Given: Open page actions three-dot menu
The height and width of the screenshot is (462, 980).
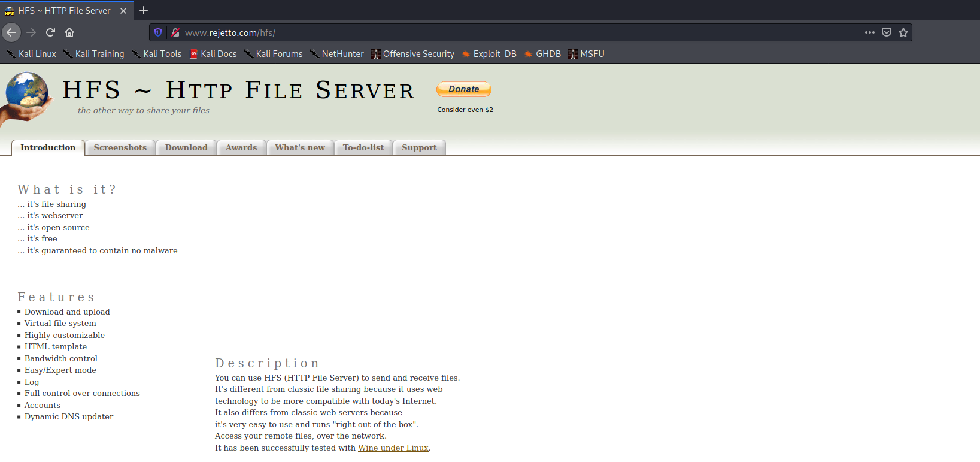Looking at the screenshot, I should click(x=869, y=32).
